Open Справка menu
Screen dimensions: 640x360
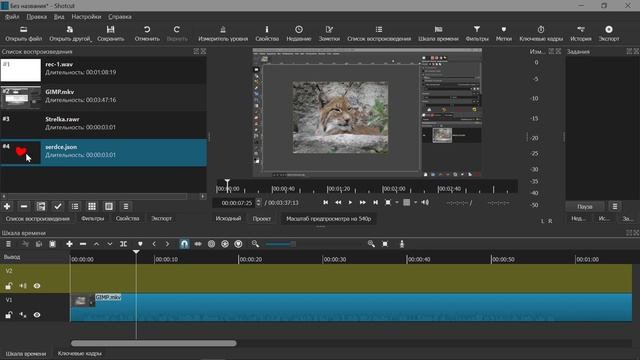[120, 17]
